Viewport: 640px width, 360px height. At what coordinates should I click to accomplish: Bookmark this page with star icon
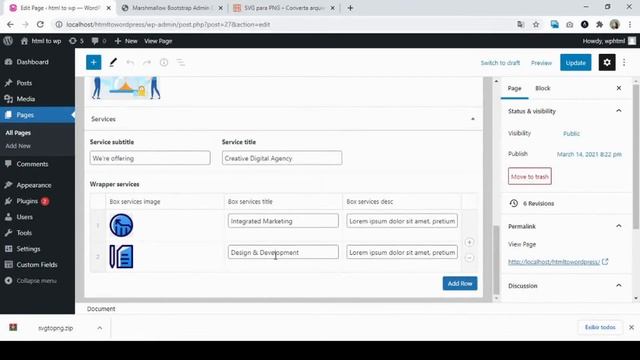(536, 24)
